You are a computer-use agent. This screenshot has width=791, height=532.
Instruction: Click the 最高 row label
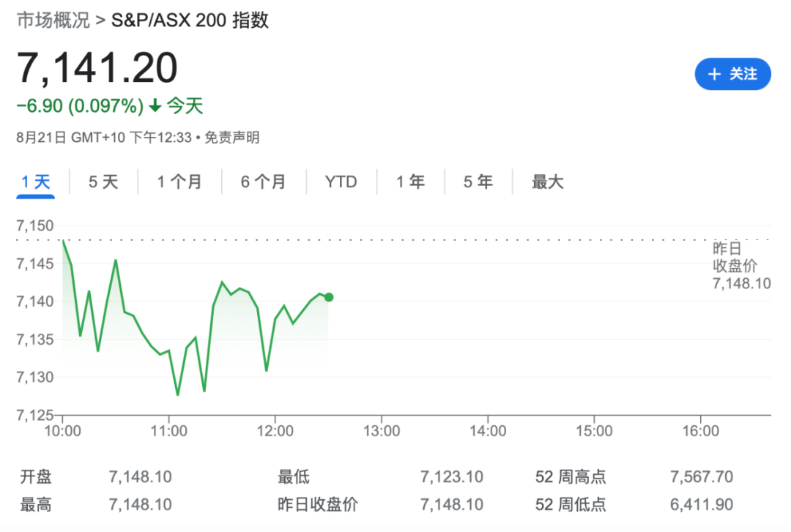pyautogui.click(x=36, y=504)
